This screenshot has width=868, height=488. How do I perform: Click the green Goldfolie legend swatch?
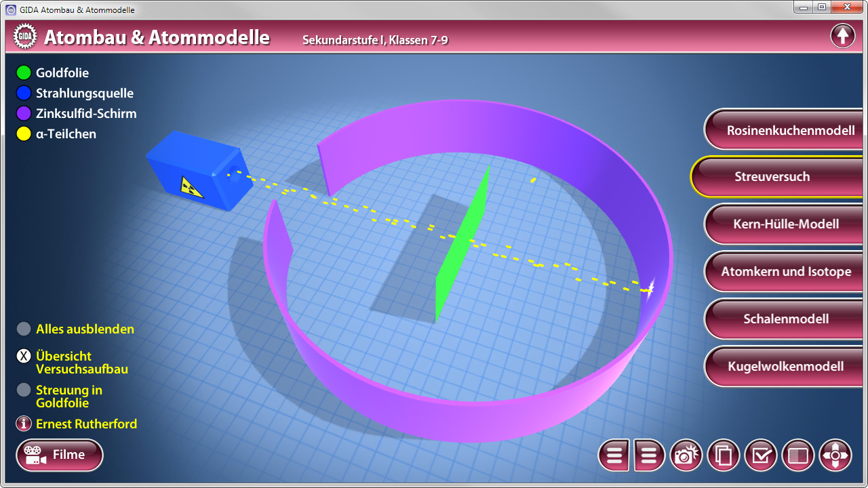click(24, 73)
